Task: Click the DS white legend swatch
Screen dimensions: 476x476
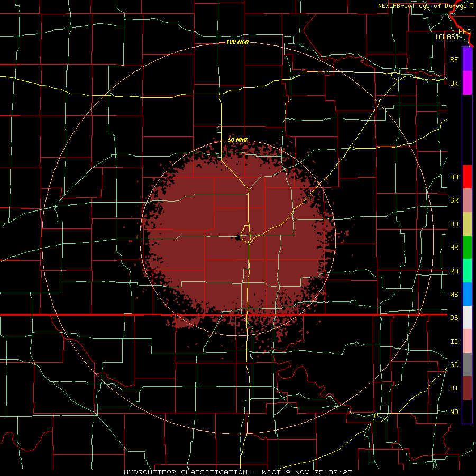Action: (x=467, y=317)
